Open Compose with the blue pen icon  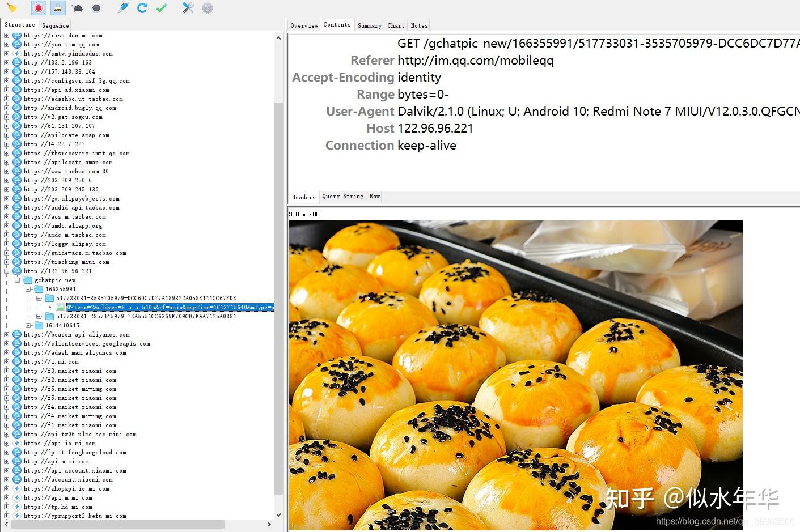[x=123, y=8]
